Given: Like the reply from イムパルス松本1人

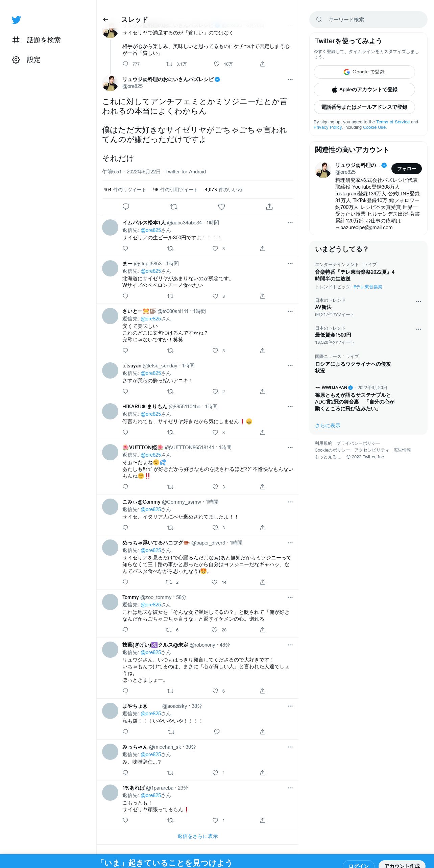Looking at the screenshot, I should [215, 248].
